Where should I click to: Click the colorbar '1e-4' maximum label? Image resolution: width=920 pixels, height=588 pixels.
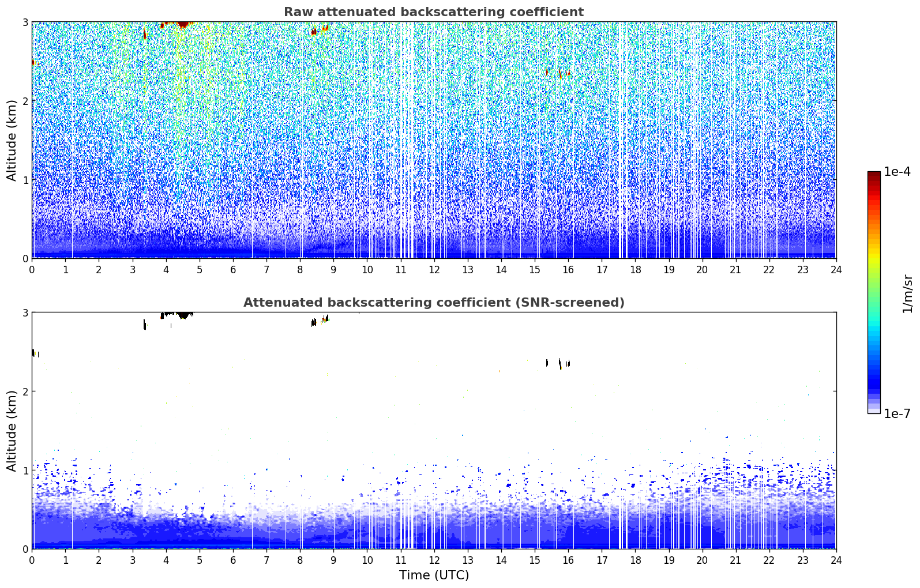pos(897,172)
